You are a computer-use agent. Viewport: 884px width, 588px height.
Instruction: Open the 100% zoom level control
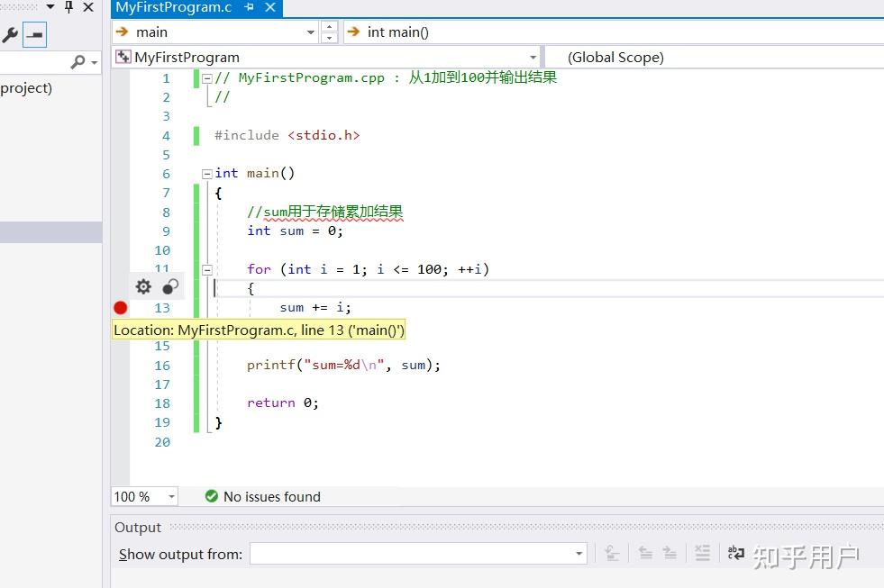(x=142, y=496)
